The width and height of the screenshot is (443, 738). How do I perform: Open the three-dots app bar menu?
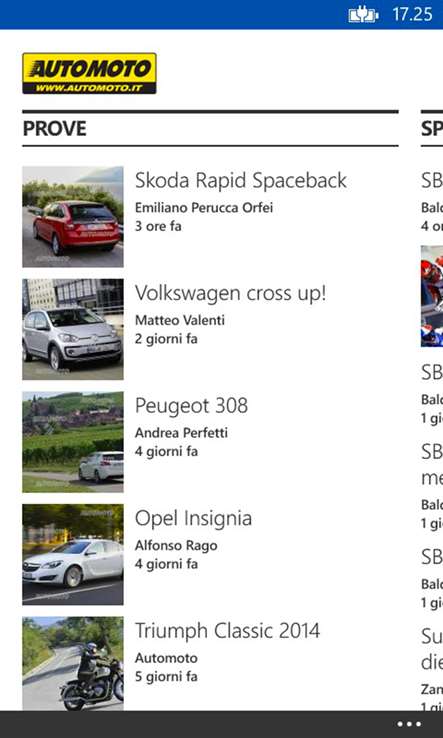click(x=409, y=724)
